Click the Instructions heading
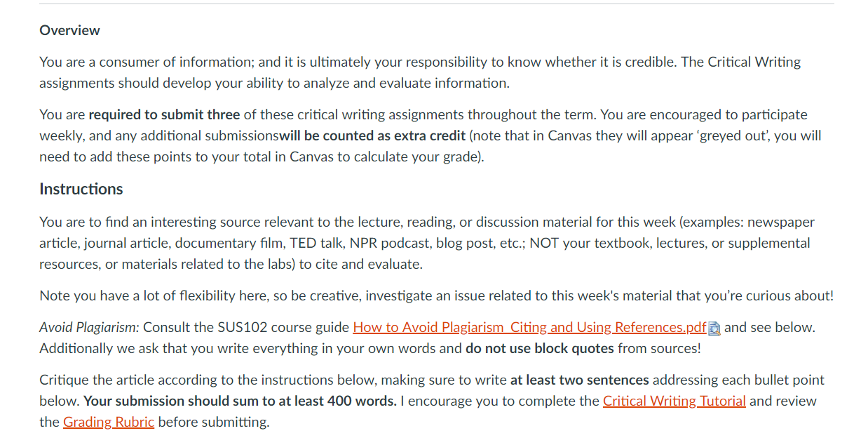The height and width of the screenshot is (445, 868). [81, 189]
